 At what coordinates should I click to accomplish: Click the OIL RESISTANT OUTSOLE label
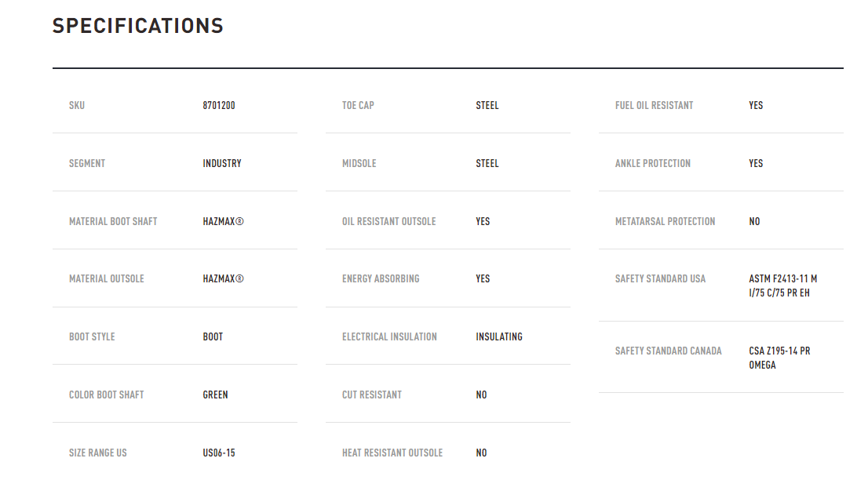[x=388, y=222]
